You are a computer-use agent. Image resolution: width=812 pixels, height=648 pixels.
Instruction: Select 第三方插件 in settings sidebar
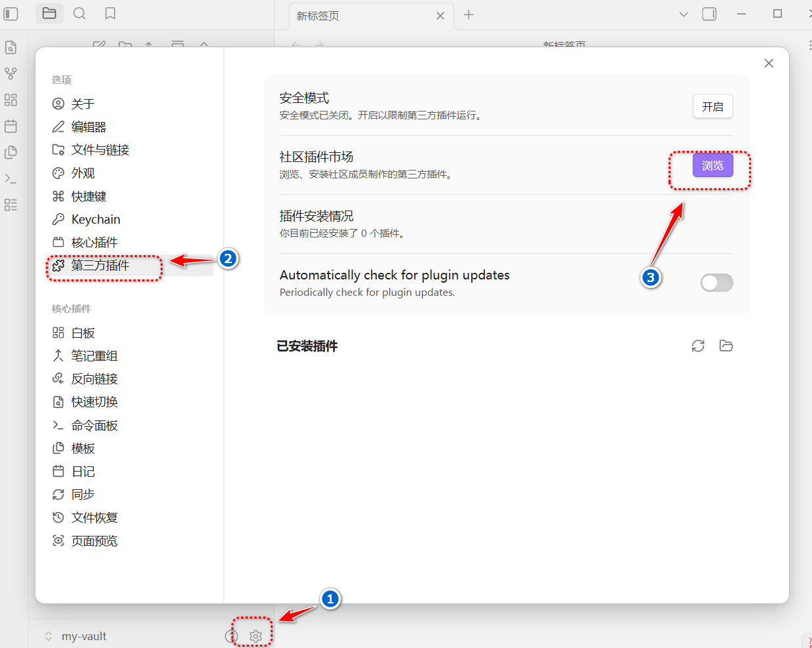coord(100,266)
